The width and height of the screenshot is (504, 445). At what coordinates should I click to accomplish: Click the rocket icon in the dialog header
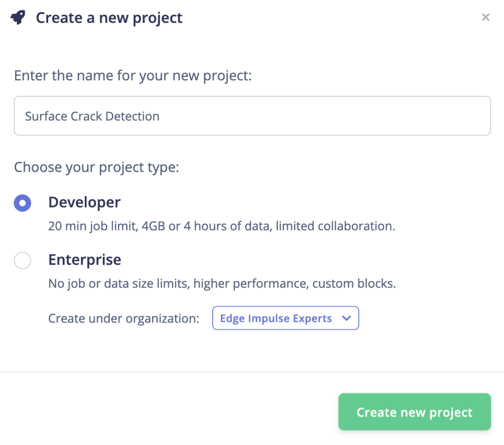[x=18, y=18]
